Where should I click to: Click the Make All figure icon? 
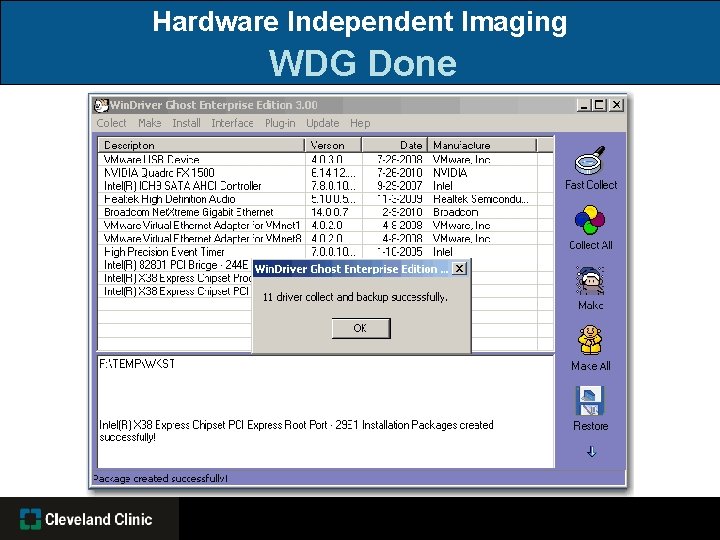[x=590, y=340]
